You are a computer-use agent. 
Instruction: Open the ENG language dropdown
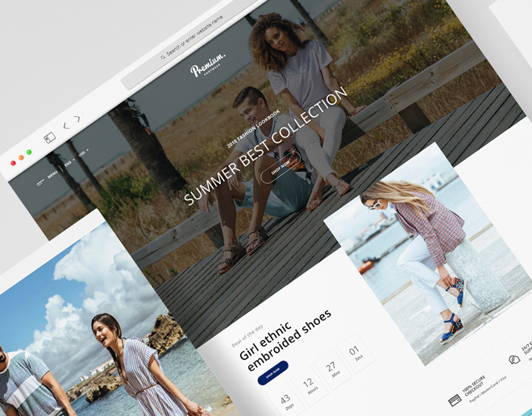click(69, 162)
